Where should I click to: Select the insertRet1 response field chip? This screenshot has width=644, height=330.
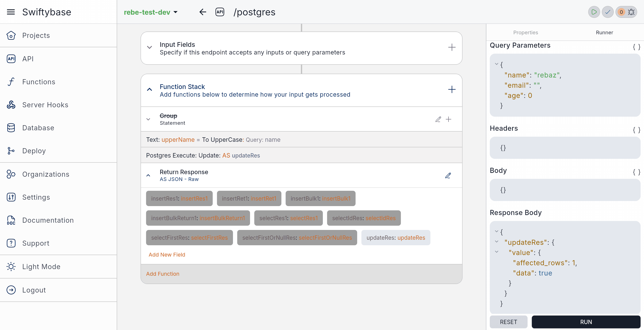[x=249, y=198]
